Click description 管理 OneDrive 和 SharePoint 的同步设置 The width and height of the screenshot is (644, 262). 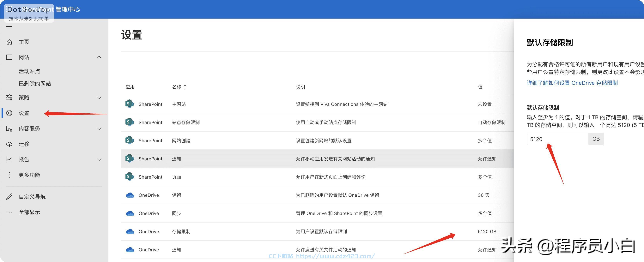(x=339, y=213)
